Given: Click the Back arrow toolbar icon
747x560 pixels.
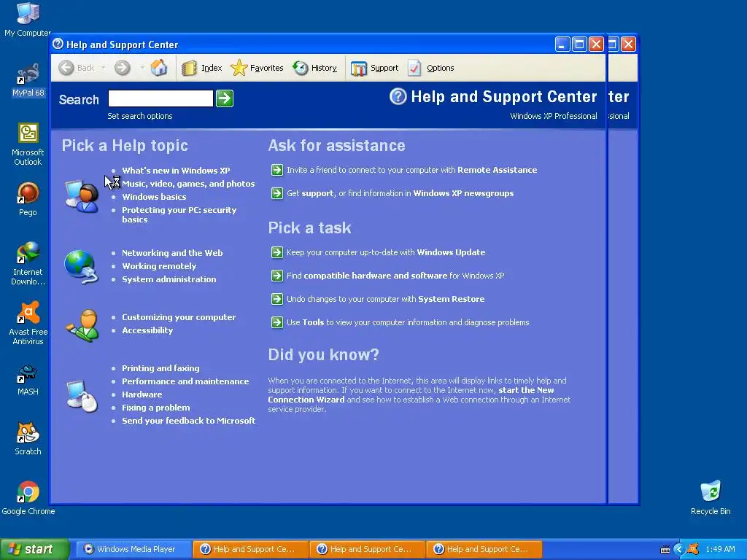Looking at the screenshot, I should coord(66,68).
